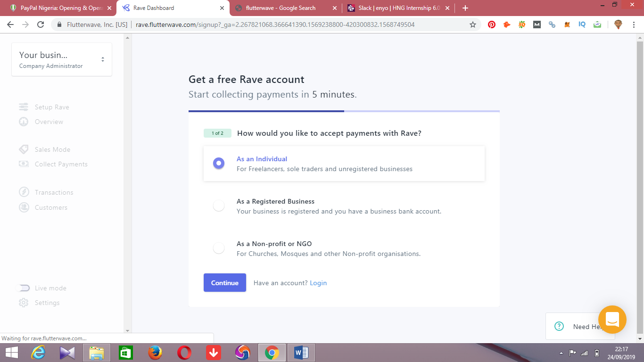The image size is (644, 362).
Task: Bookmark this page with the star
Action: click(x=473, y=25)
